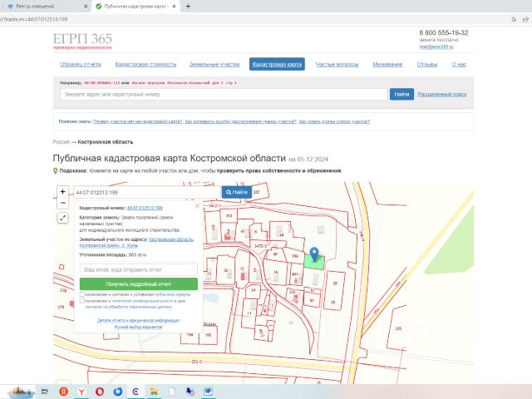
Task: Open File Explorer in taskbar
Action: (154, 392)
